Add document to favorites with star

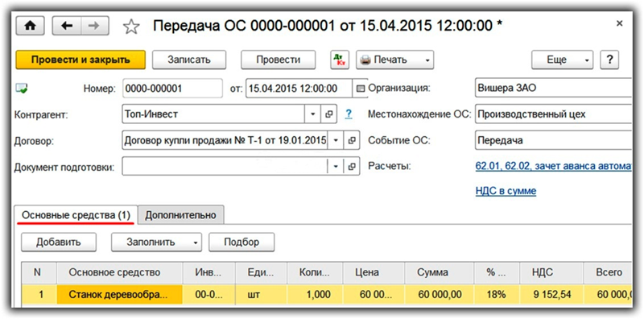(x=131, y=27)
